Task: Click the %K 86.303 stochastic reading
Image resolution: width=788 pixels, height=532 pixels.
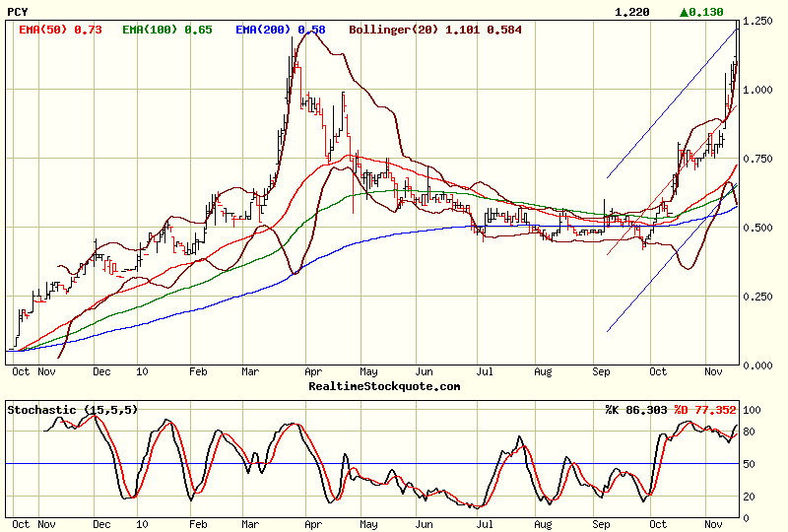Action: pyautogui.click(x=635, y=410)
